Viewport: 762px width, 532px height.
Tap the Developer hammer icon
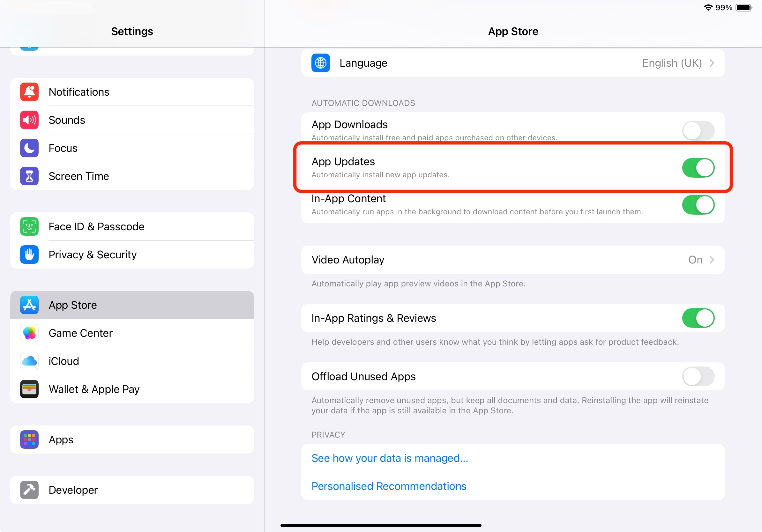coord(29,490)
